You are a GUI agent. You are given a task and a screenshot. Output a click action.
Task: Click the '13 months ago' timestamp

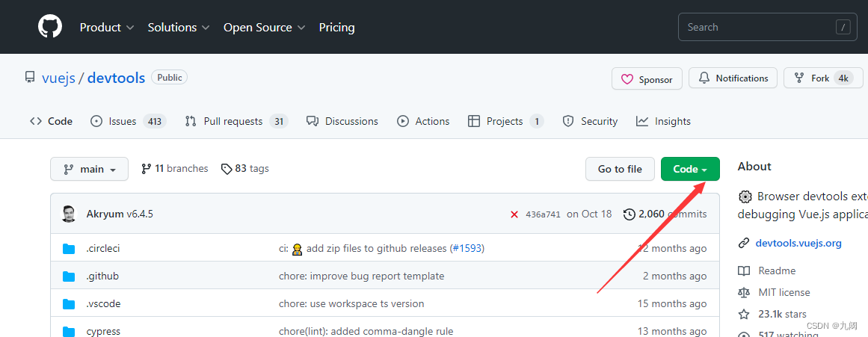pyautogui.click(x=672, y=332)
